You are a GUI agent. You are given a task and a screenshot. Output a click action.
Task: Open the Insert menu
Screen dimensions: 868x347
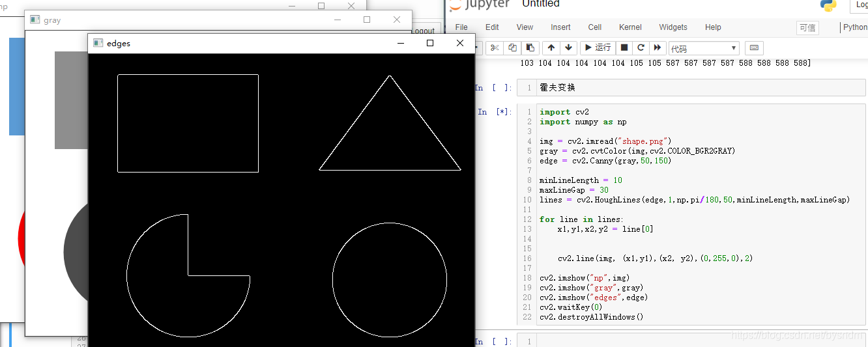(560, 27)
